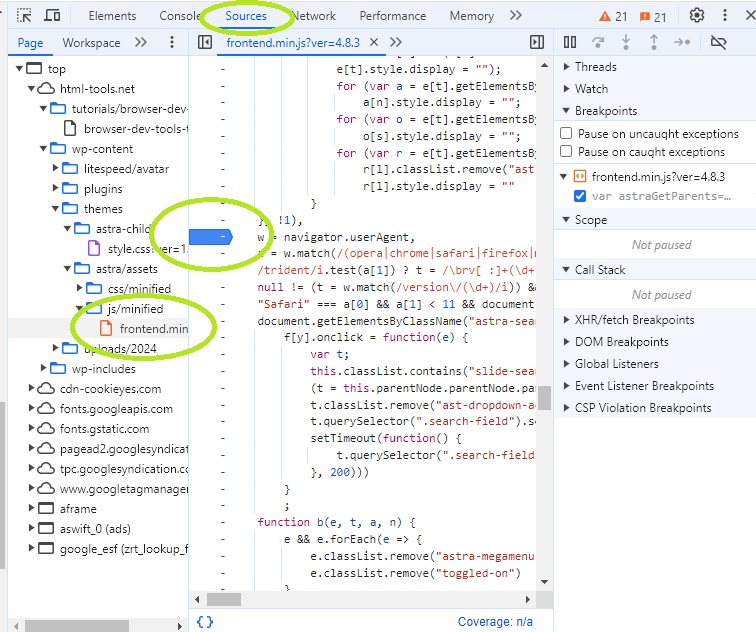
Task: Deactivate breakpoints icon
Action: (x=718, y=42)
